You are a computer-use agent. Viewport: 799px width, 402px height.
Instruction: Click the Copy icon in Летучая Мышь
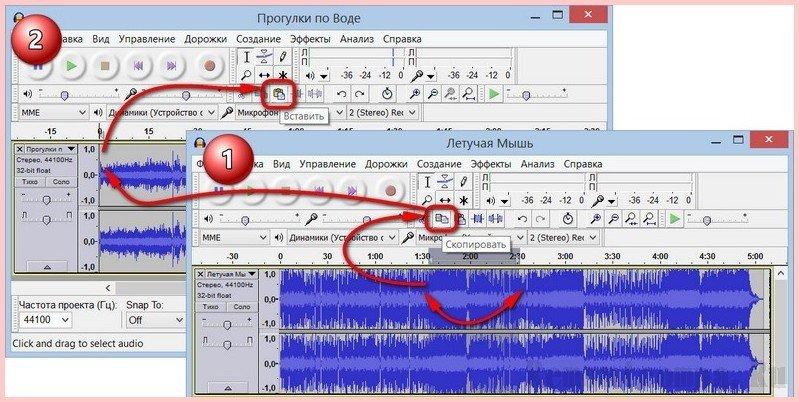click(x=442, y=219)
